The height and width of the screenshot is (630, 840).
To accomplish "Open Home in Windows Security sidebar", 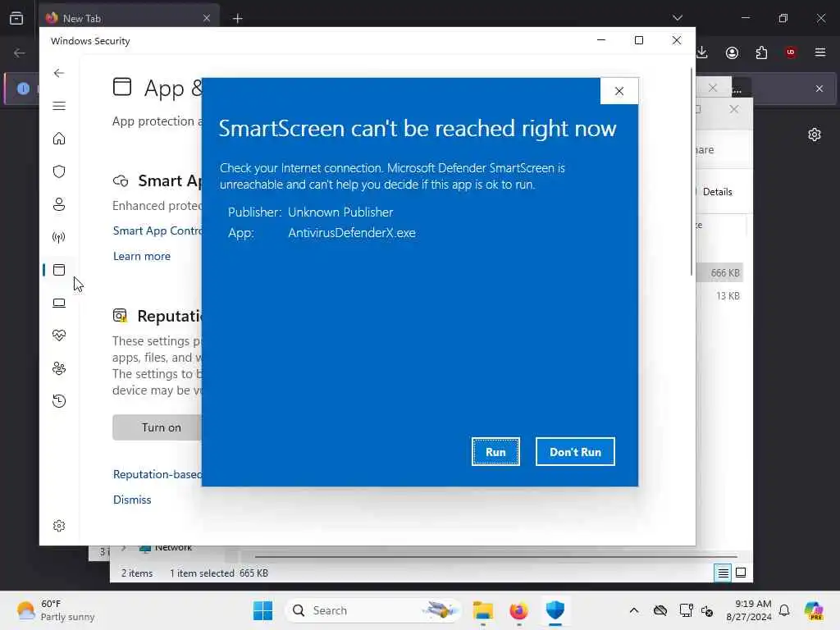I will coord(59,139).
